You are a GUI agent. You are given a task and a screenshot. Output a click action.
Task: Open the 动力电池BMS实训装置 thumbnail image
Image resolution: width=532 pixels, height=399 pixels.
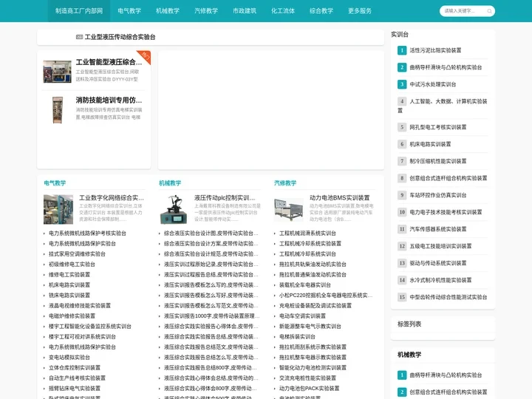(289, 210)
